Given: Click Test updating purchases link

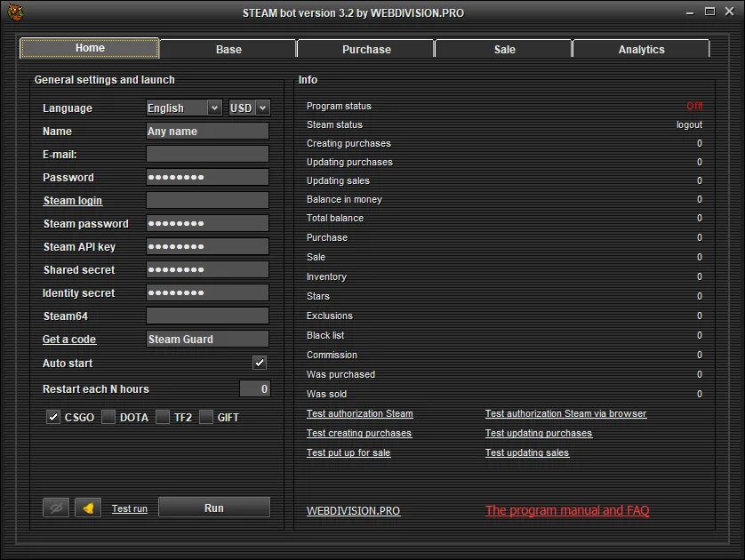Looking at the screenshot, I should pos(539,433).
